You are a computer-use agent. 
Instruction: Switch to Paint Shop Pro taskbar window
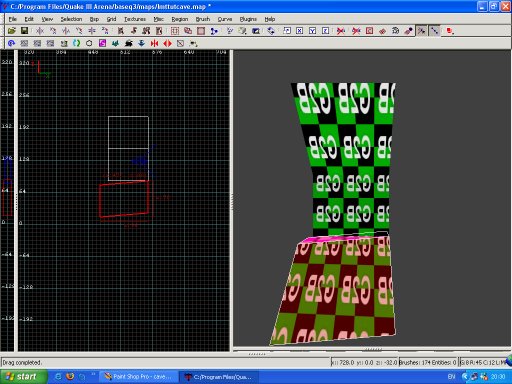coord(138,377)
